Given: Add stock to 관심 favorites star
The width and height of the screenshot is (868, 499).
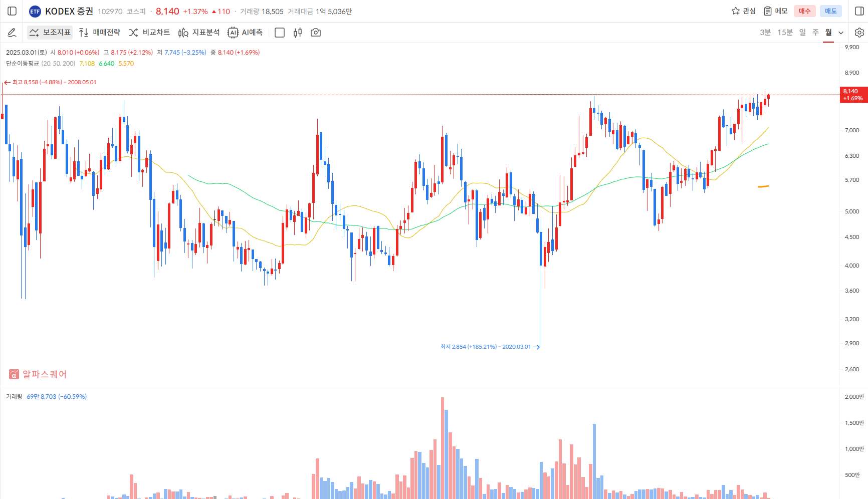Looking at the screenshot, I should [743, 11].
